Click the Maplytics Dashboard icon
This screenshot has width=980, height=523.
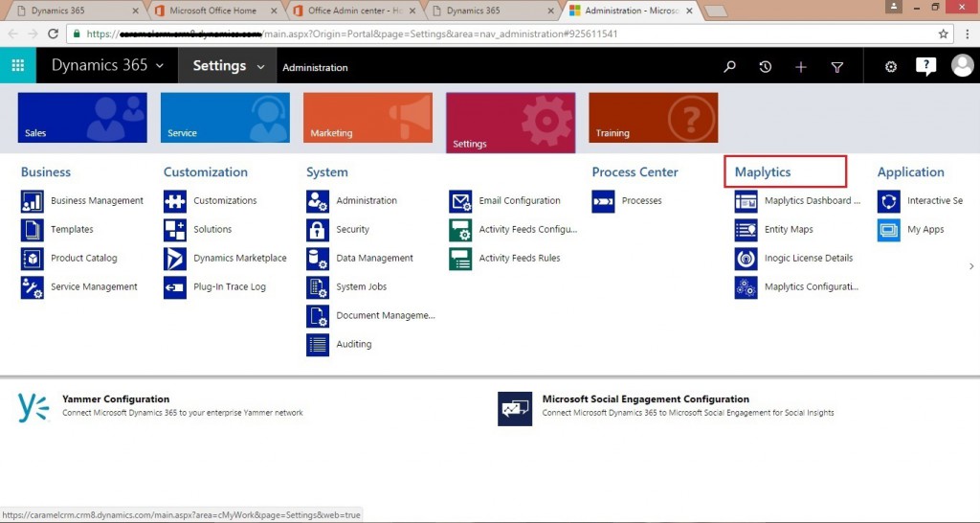(x=746, y=201)
